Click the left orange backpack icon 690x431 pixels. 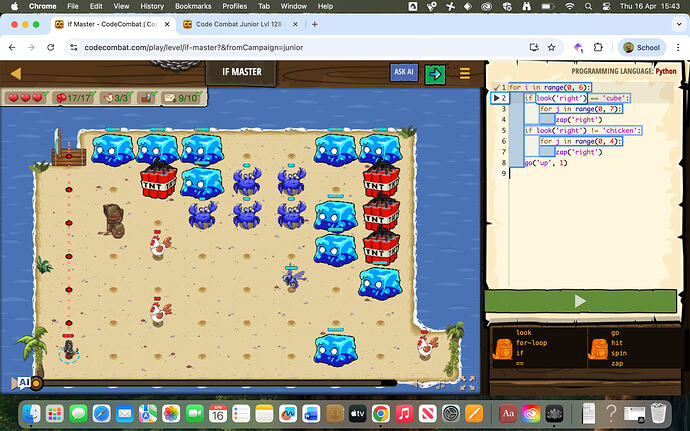(x=503, y=350)
